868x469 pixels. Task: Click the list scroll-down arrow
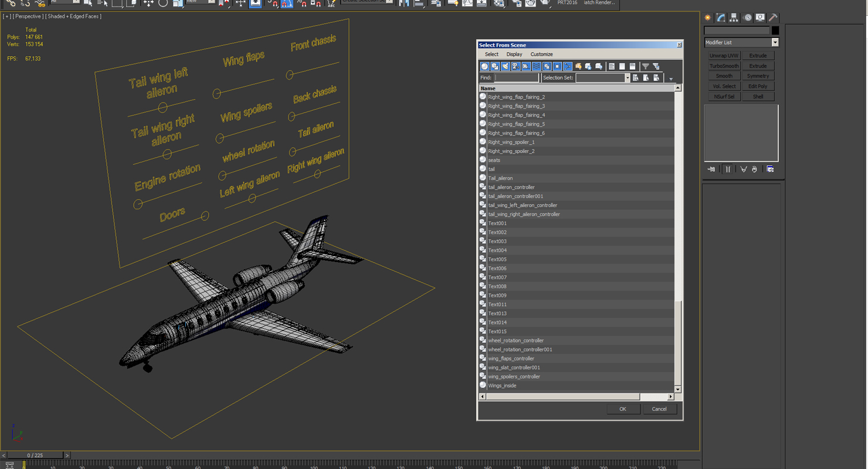pos(678,389)
